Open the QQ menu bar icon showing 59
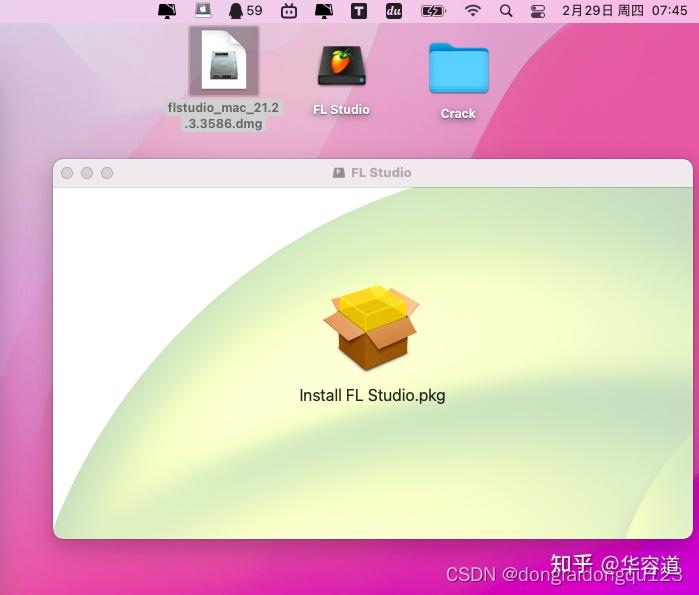This screenshot has height=595, width=699. [x=245, y=11]
